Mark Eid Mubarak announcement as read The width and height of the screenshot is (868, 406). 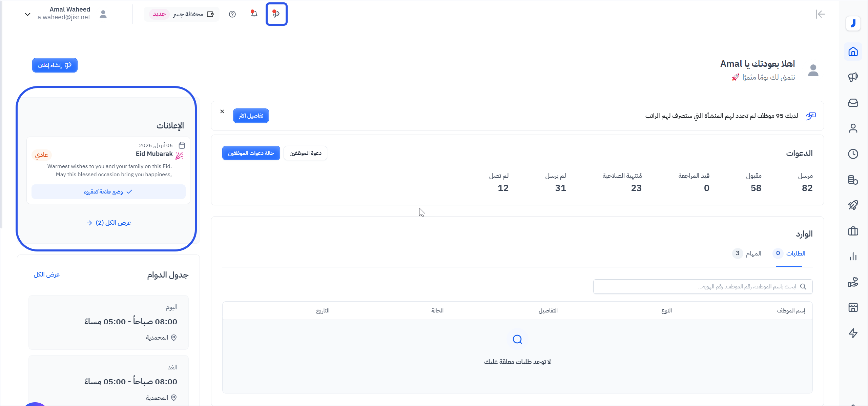coord(108,192)
